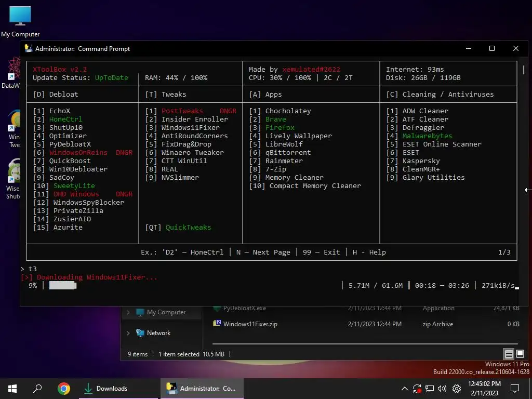Show hidden tray icons chevron
Viewport: 532px width, 399px height.
tap(404, 389)
